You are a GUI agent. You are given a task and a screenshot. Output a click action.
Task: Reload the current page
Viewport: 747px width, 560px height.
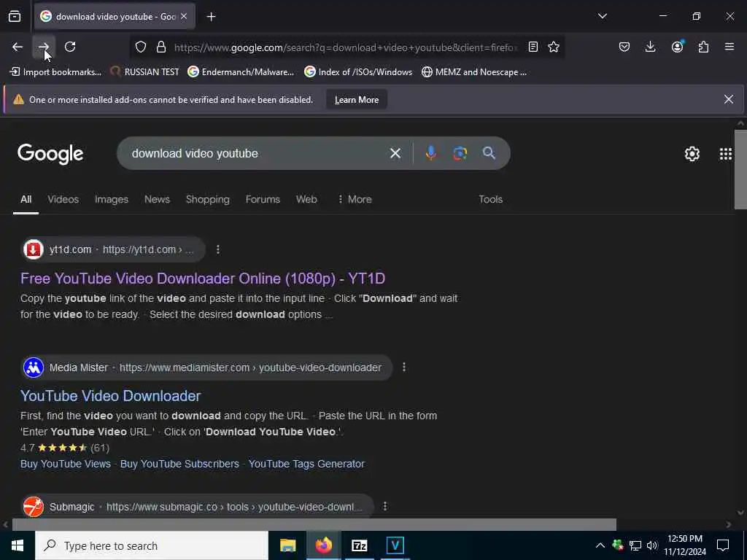pyautogui.click(x=70, y=47)
